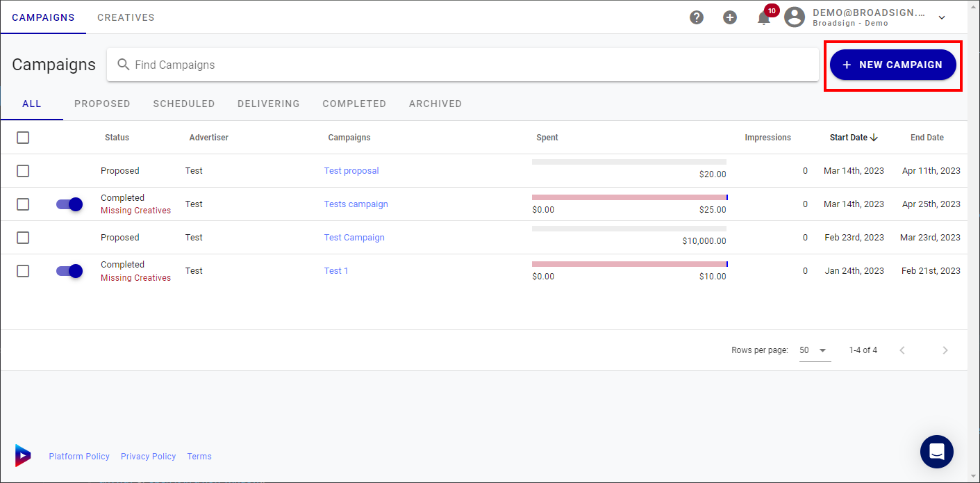Click the user account avatar icon
The height and width of the screenshot is (483, 980).
pos(795,17)
